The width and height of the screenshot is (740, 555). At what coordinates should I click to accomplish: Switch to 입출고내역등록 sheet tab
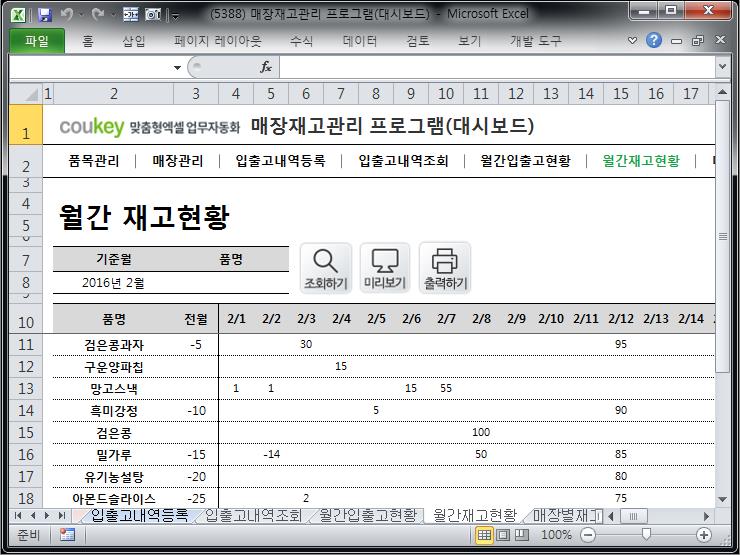click(x=139, y=515)
